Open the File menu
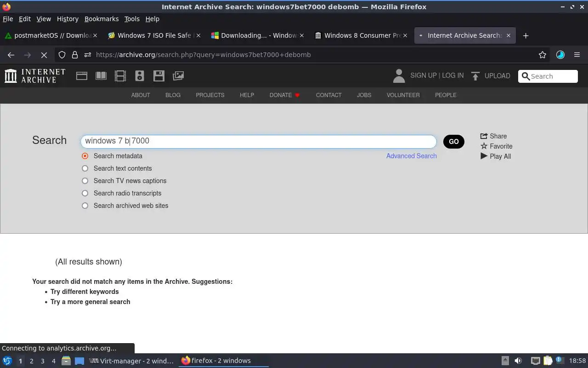This screenshot has width=588, height=368. [8, 19]
